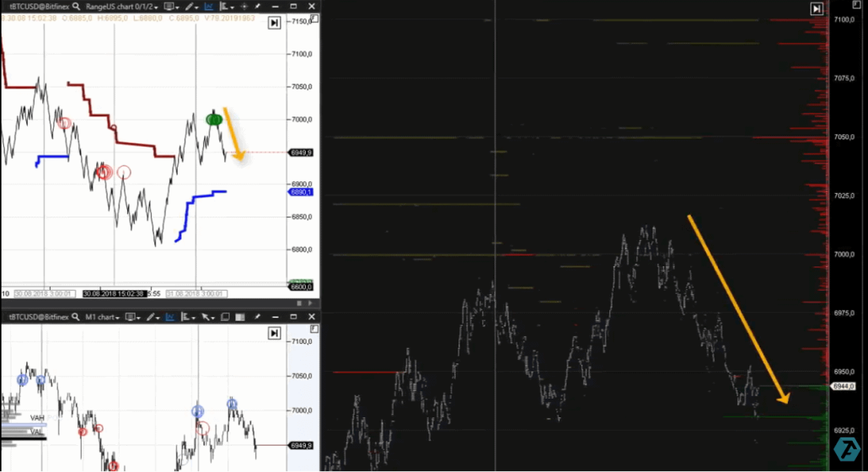868x472 pixels.
Task: Click the window copy icon in M1 toolbar
Action: (x=225, y=317)
